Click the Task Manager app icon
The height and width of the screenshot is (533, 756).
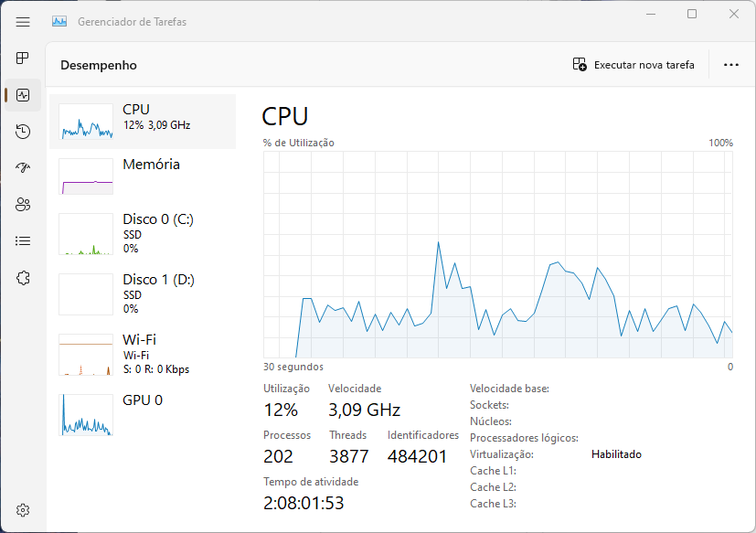pyautogui.click(x=59, y=22)
